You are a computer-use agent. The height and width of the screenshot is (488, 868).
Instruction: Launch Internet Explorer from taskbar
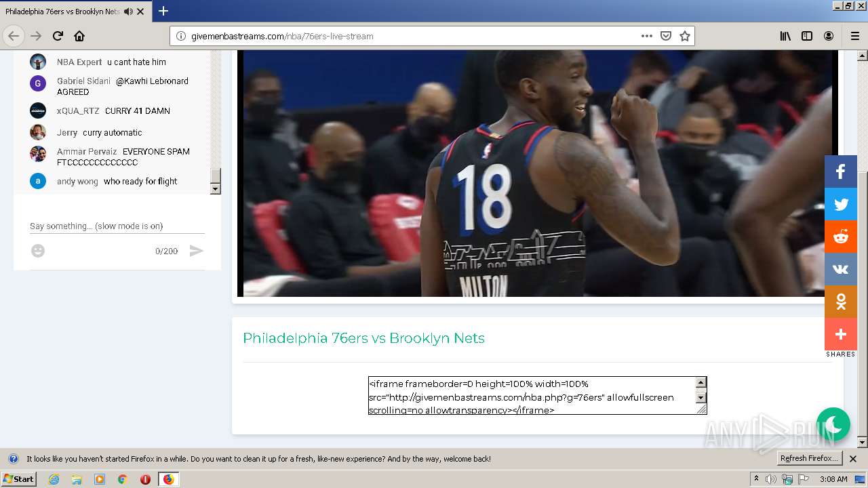point(54,479)
